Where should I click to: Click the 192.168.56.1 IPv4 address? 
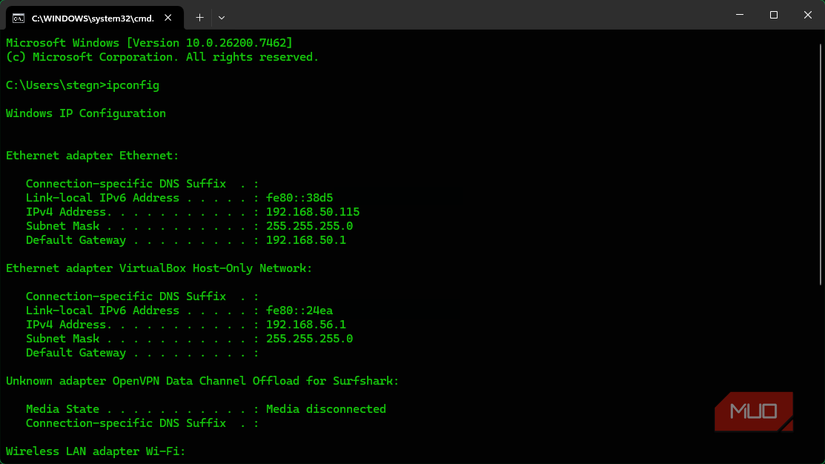[x=306, y=325]
